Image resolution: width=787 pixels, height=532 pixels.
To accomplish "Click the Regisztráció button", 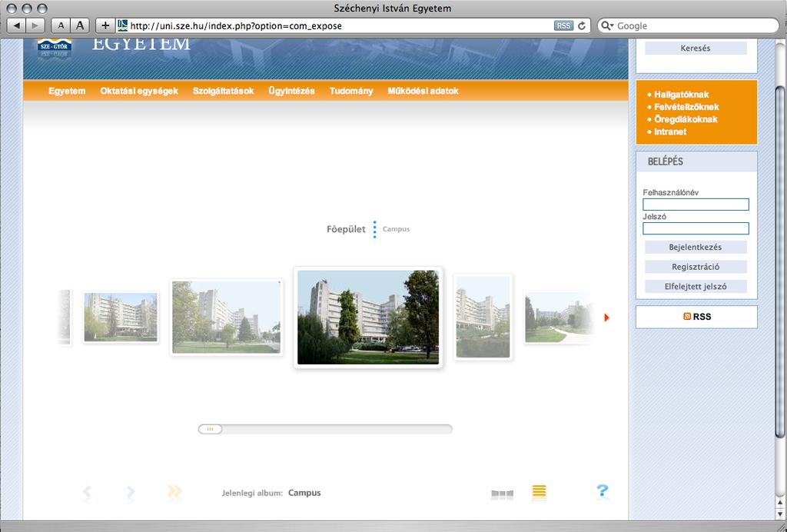I will coord(696,267).
